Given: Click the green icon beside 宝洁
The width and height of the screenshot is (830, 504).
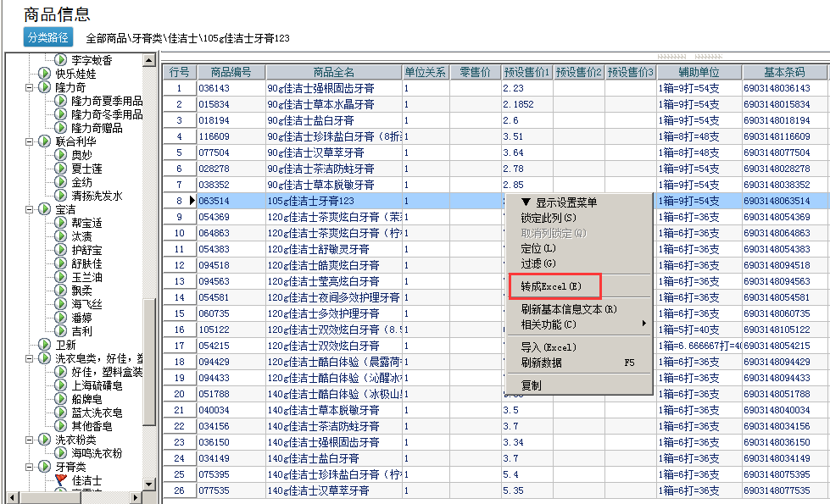Looking at the screenshot, I should coord(45,209).
